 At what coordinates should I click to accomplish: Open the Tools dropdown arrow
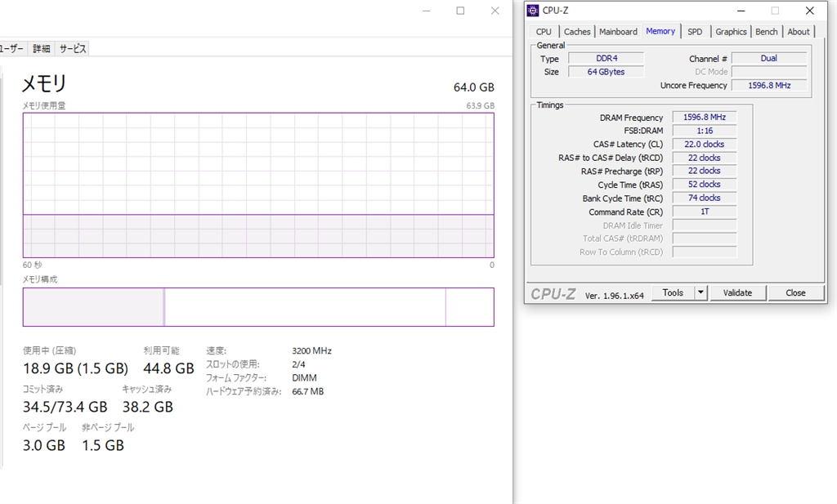(x=700, y=292)
